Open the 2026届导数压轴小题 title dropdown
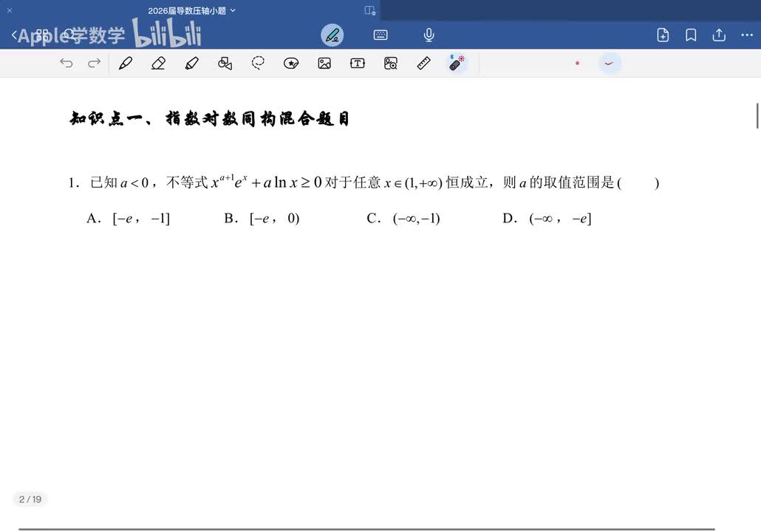Viewport: 761px width, 532px height. click(x=191, y=10)
